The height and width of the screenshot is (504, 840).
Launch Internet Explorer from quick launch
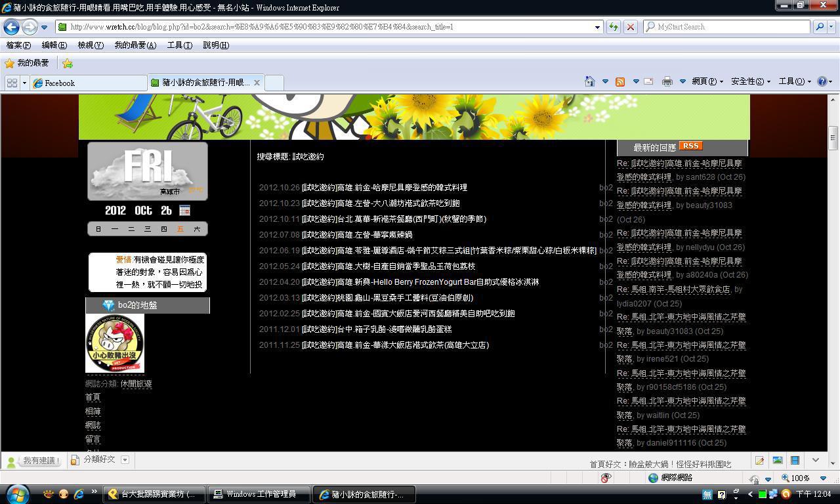coord(79,494)
